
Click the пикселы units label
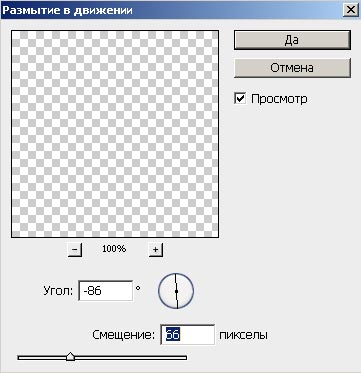[243, 335]
